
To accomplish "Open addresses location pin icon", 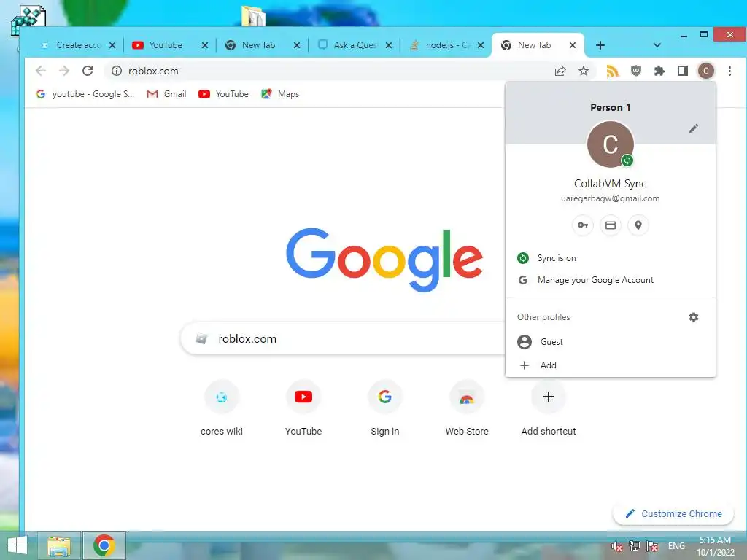I will tap(638, 225).
